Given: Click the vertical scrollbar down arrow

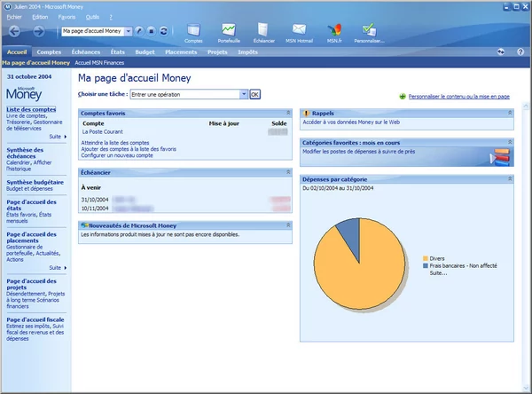Looking at the screenshot, I should [x=526, y=388].
